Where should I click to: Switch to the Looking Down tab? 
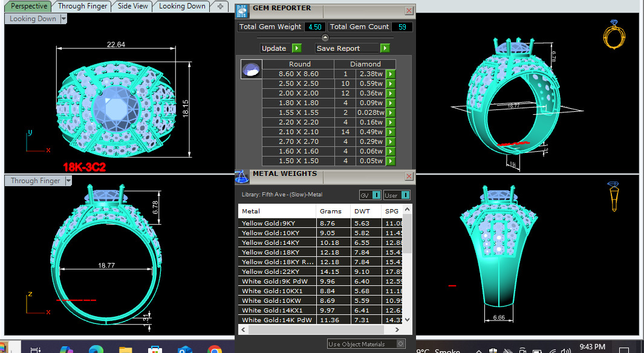[182, 6]
